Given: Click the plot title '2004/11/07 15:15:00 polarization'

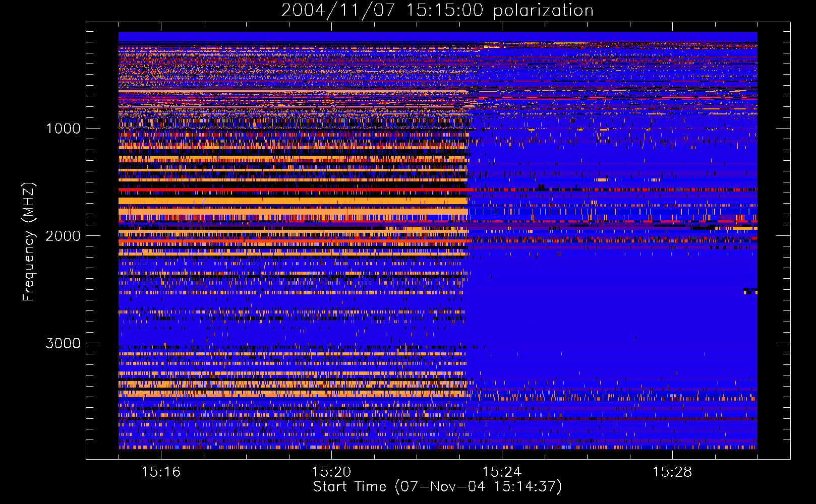Looking at the screenshot, I should 437,11.
